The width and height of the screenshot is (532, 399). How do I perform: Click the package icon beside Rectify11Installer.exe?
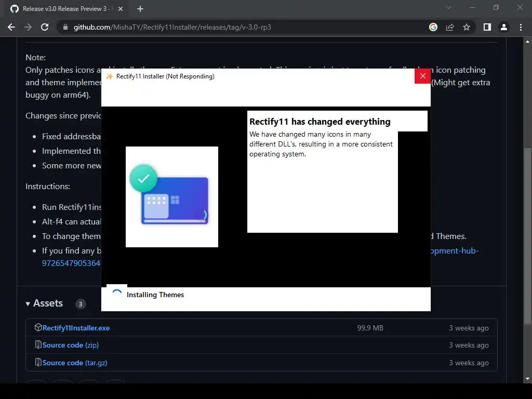click(x=38, y=327)
